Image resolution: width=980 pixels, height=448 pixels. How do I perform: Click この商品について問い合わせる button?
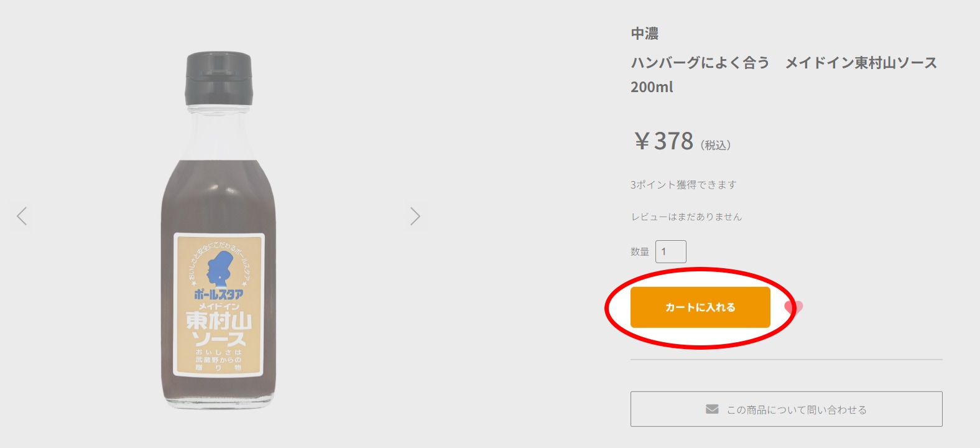click(x=786, y=409)
